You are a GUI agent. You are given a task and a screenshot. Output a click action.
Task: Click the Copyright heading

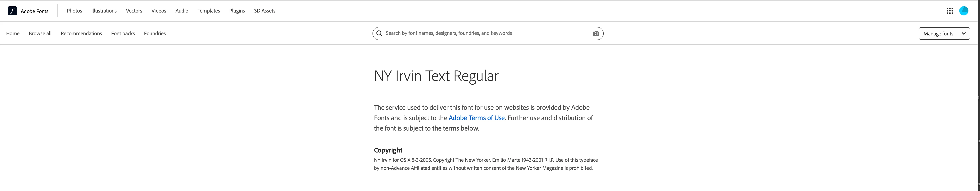coord(388,150)
